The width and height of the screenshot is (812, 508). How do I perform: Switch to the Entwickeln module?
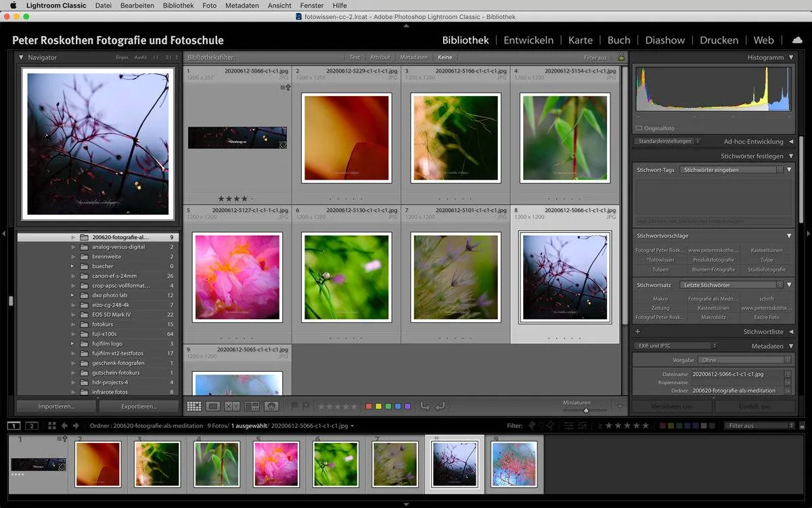(x=528, y=40)
